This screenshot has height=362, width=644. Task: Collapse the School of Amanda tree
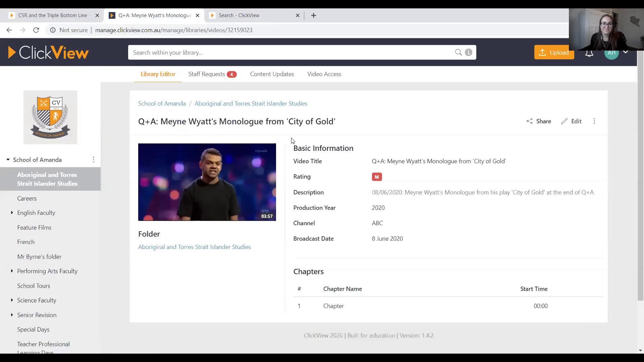click(x=8, y=160)
